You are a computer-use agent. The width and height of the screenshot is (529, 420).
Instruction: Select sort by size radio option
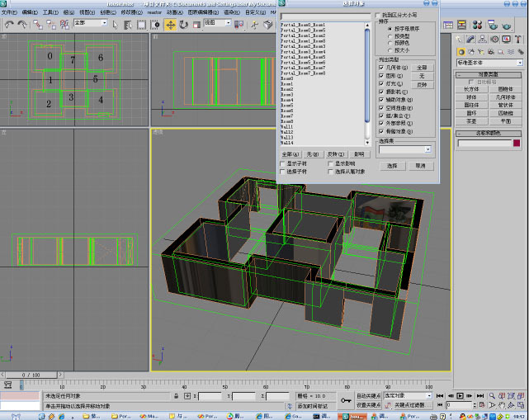click(x=390, y=50)
